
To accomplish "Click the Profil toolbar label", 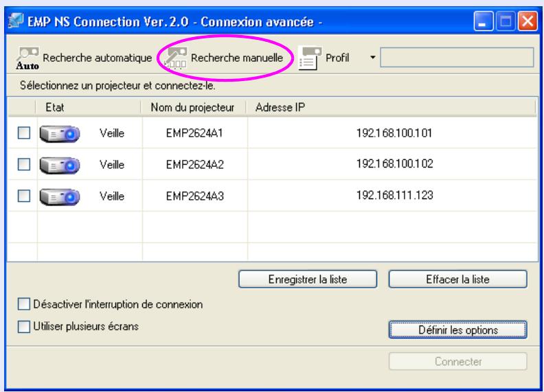I will (337, 58).
